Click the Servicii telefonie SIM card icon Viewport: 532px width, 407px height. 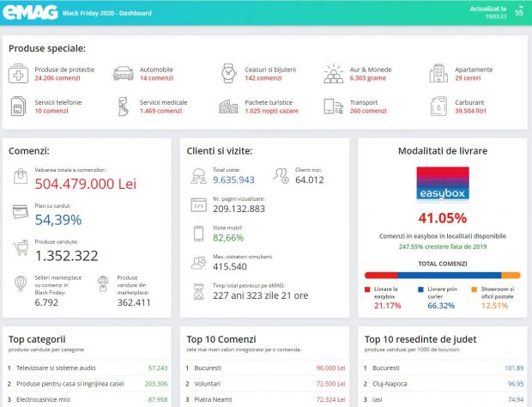(19, 106)
